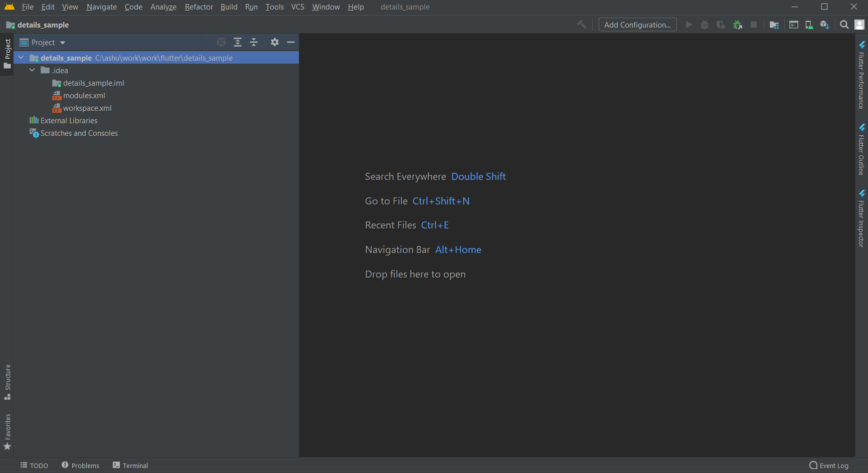Collapse the details_sample project node
This screenshot has width=868, height=473.
click(x=21, y=58)
